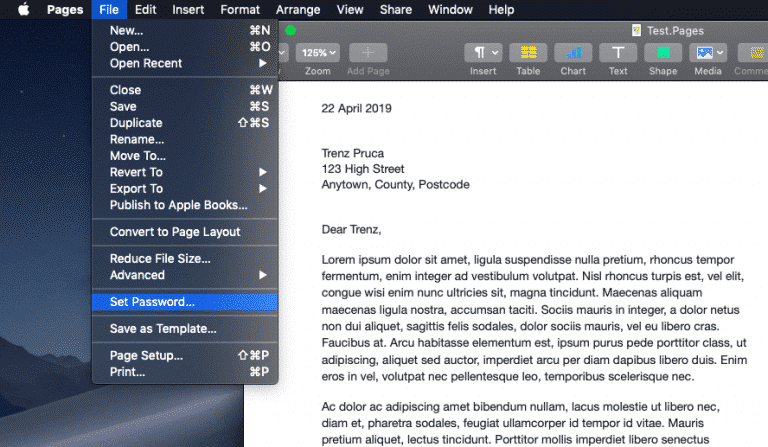Click the Chart toolbar icon

(573, 53)
